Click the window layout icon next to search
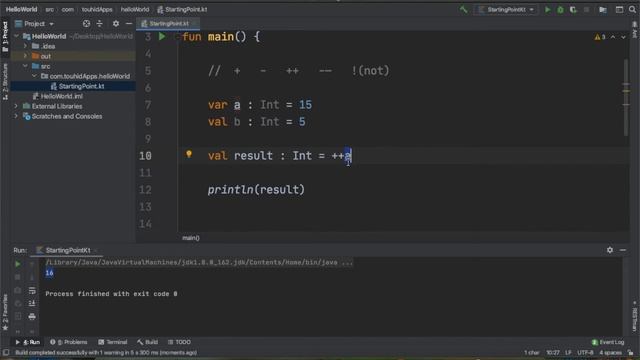Screen dimensions: 640x360 619,9
